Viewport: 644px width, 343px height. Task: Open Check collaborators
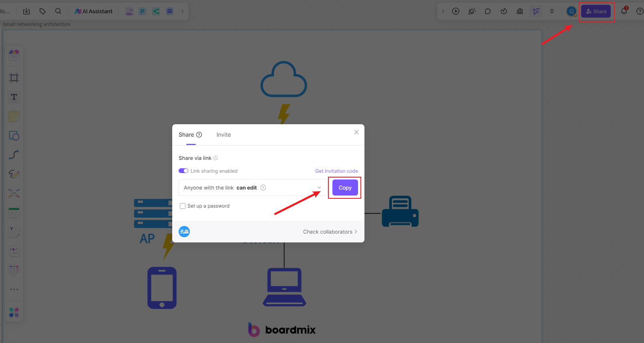[330, 232]
